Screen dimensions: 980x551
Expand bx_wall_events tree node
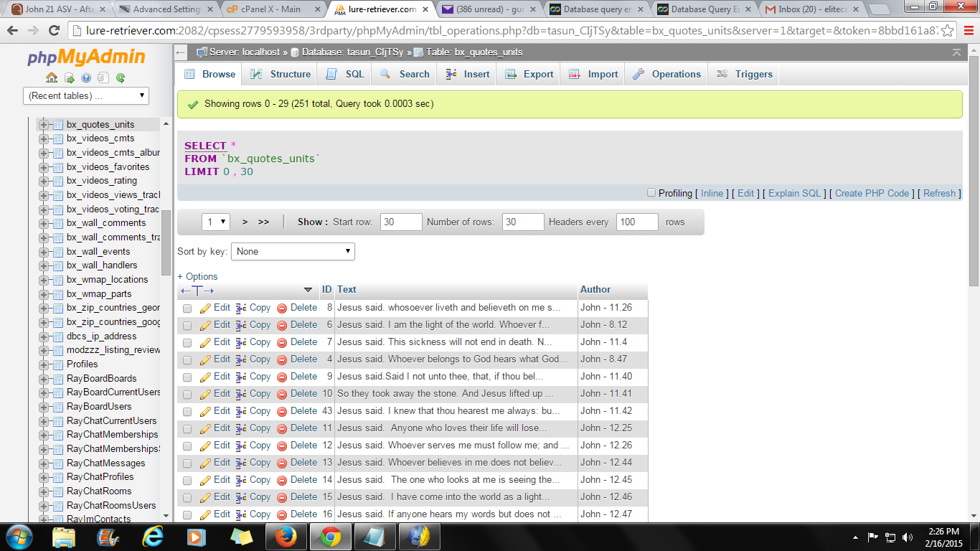tap(44, 252)
